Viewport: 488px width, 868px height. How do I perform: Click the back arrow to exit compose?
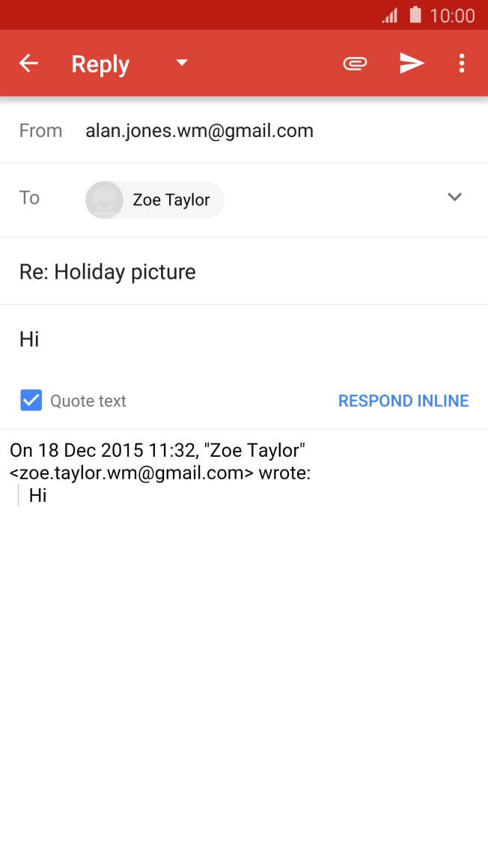(x=28, y=63)
